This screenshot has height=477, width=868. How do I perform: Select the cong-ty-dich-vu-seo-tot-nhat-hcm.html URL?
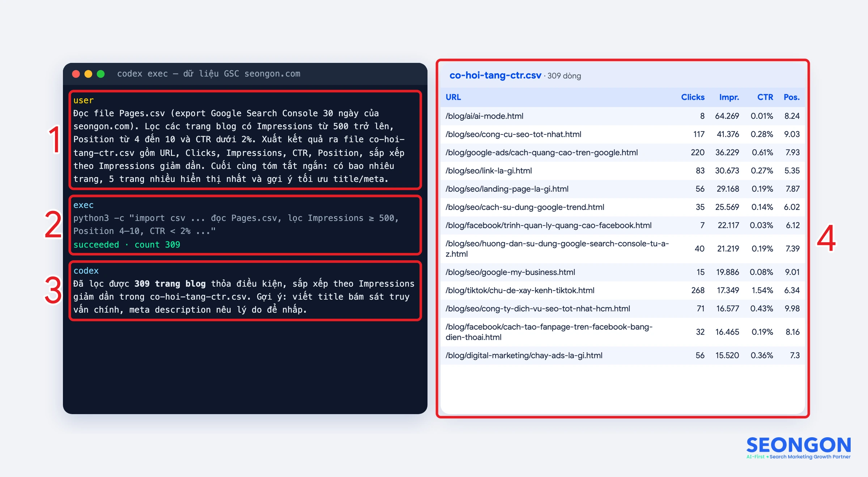pos(537,309)
